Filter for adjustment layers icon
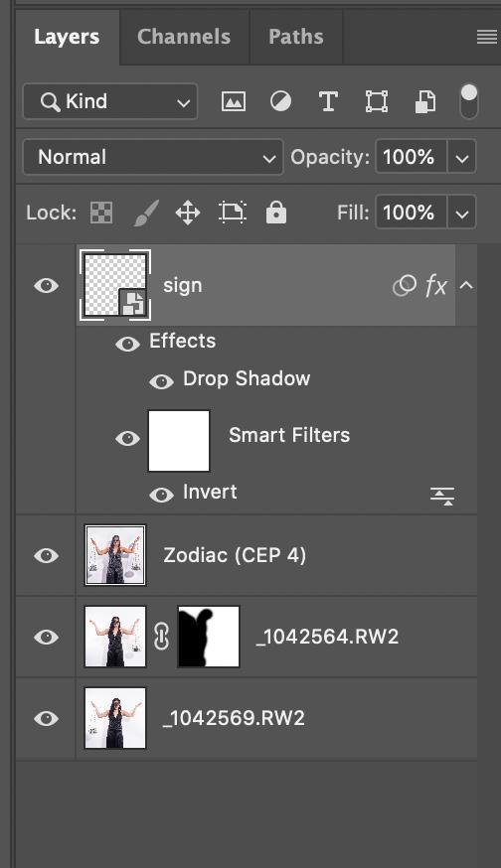Screen dimensions: 501x868 pos(280,102)
